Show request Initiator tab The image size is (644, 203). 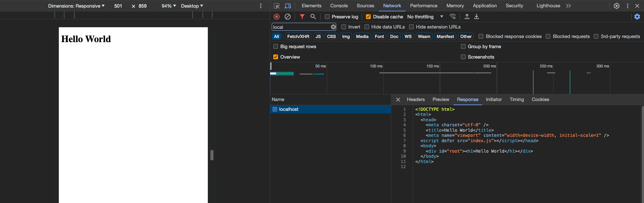(x=494, y=99)
